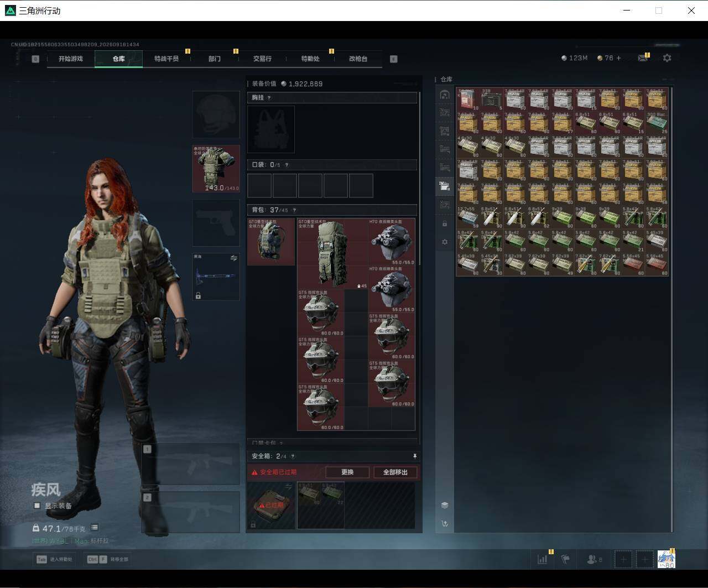
Task: Open the statistics bar chart icon
Action: click(x=542, y=559)
